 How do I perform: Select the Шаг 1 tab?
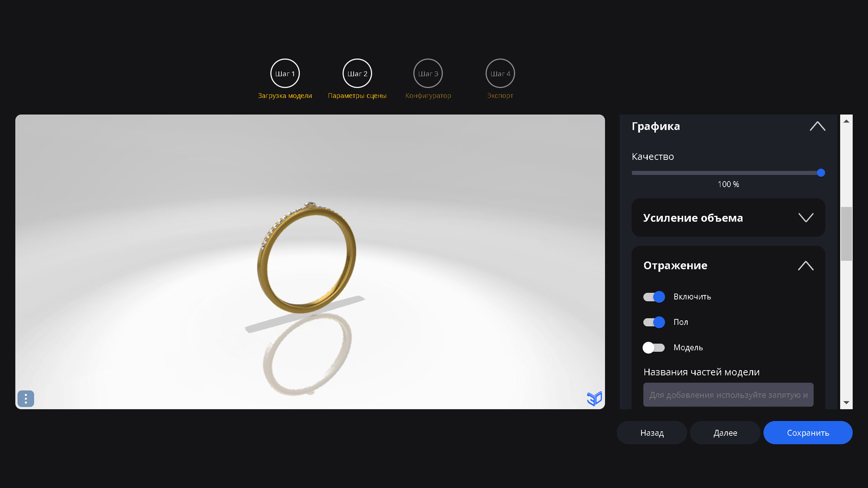click(x=285, y=73)
